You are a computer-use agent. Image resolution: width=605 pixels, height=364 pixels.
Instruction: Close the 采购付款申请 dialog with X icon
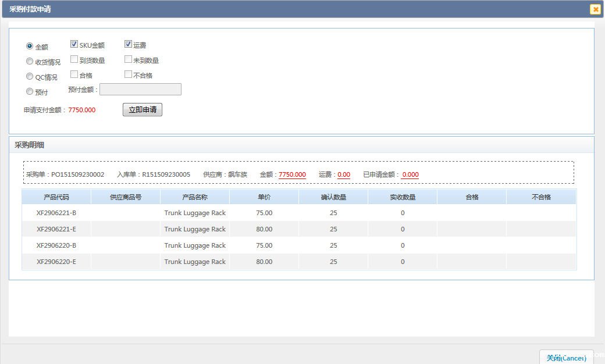click(595, 9)
